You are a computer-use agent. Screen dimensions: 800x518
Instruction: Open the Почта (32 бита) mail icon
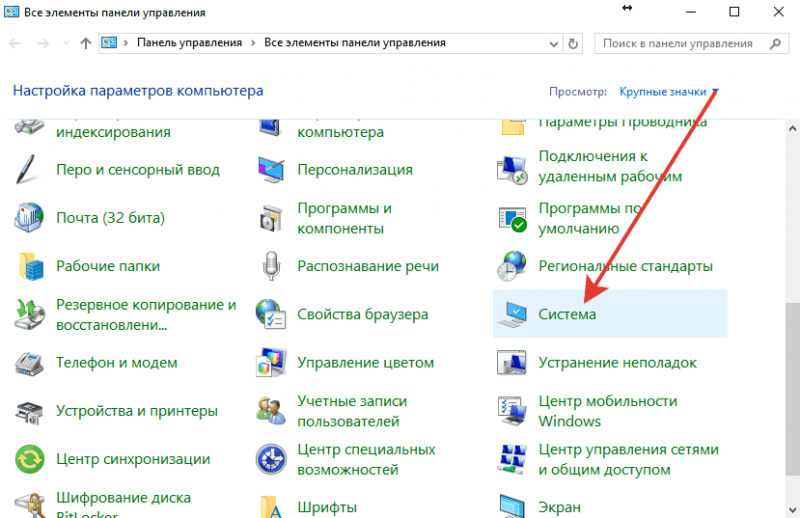[x=29, y=217]
